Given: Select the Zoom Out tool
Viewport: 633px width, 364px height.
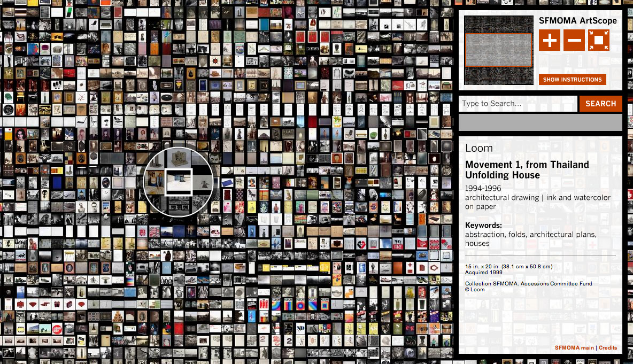Looking at the screenshot, I should [574, 40].
